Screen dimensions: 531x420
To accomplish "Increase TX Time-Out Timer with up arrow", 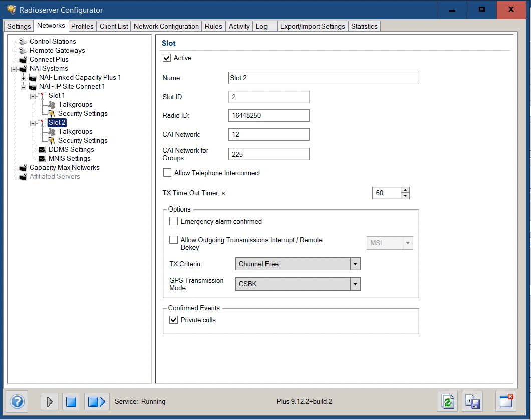I will [405, 190].
